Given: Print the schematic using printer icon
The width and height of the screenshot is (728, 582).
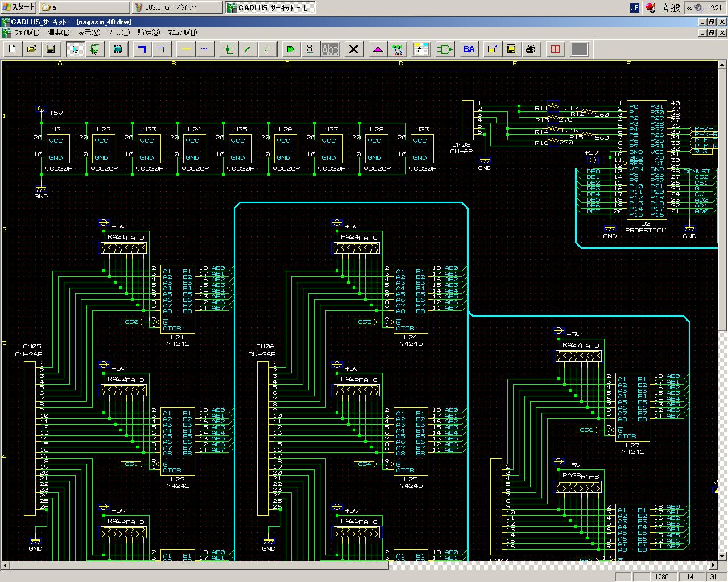Looking at the screenshot, I should (x=531, y=49).
